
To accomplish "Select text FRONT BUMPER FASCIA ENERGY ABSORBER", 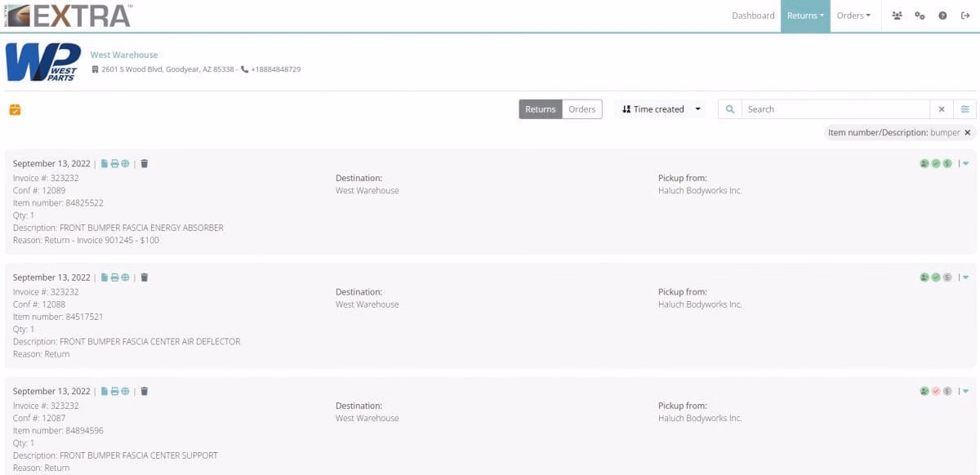I will 141,228.
